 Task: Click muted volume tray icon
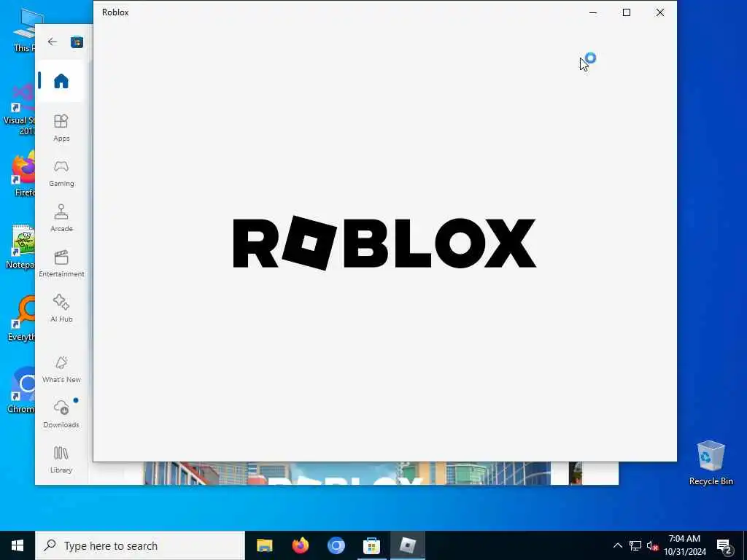652,545
